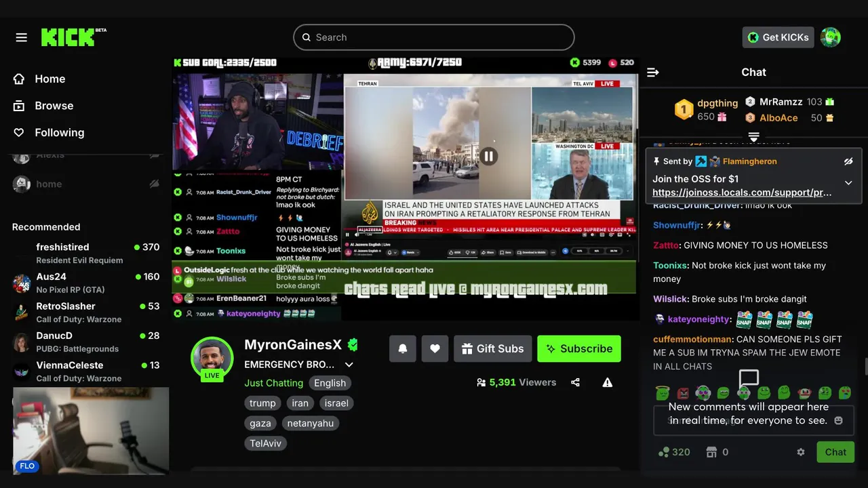Open recommended channel freshistired

pyautogui.click(x=86, y=253)
